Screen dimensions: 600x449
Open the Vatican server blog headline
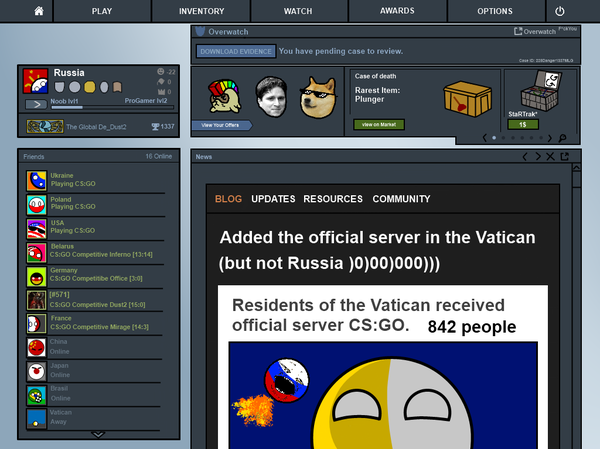[x=377, y=250]
